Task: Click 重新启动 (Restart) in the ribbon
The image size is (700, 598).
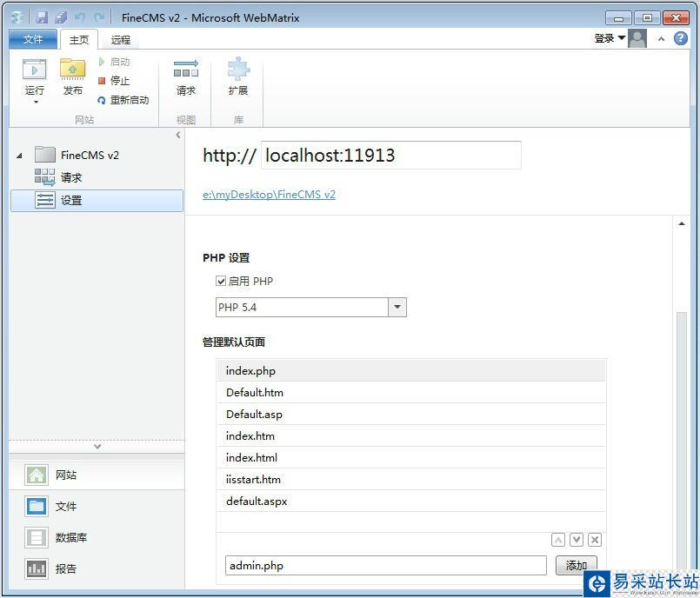Action: click(x=123, y=100)
